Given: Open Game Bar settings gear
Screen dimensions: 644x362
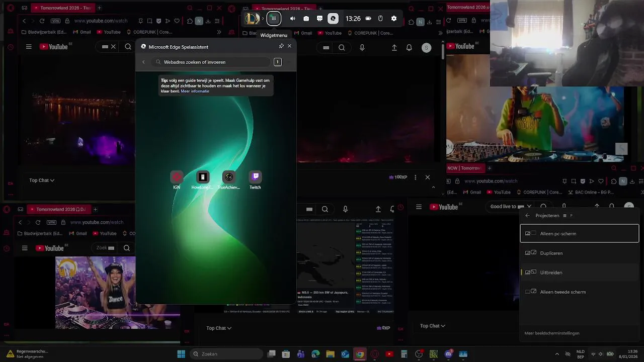Looking at the screenshot, I should pos(394,19).
